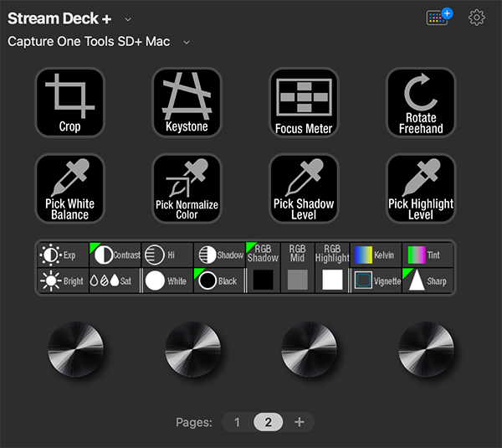Click the White dial cell
This screenshot has height=448, width=502.
pos(168,281)
